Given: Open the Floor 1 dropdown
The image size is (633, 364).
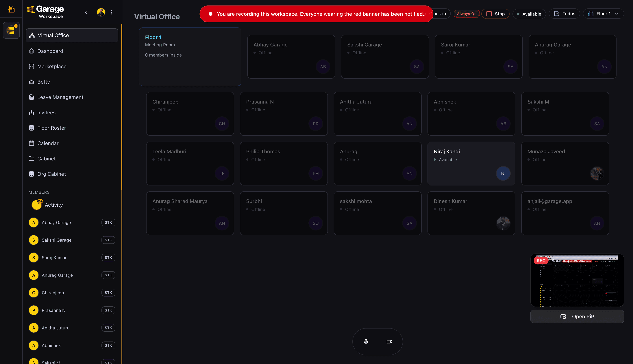Looking at the screenshot, I should pos(603,14).
